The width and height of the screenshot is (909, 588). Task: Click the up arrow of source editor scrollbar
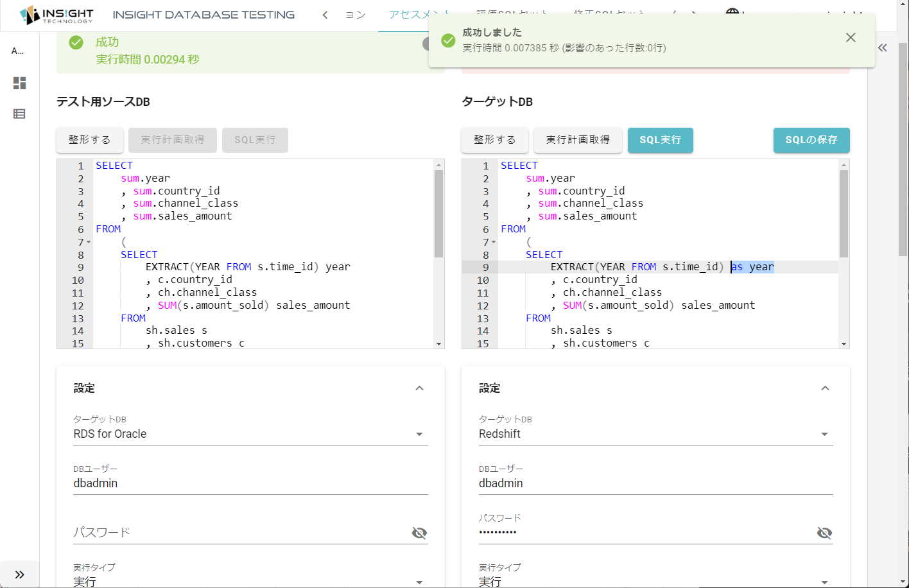(x=439, y=165)
